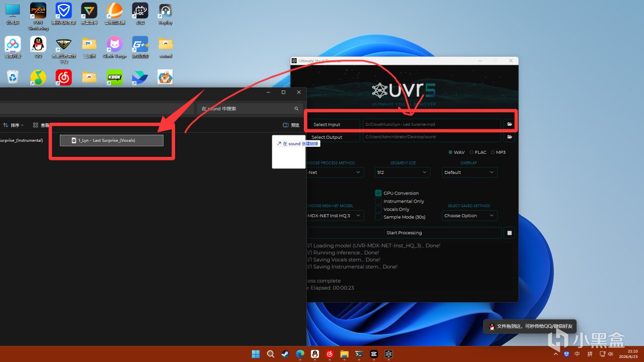Click the search icon in the Explorer search box
This screenshot has height=362, width=644.
pos(296,109)
